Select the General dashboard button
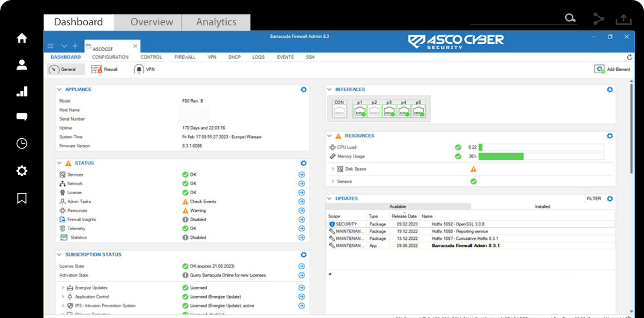The height and width of the screenshot is (318, 644). click(x=66, y=70)
